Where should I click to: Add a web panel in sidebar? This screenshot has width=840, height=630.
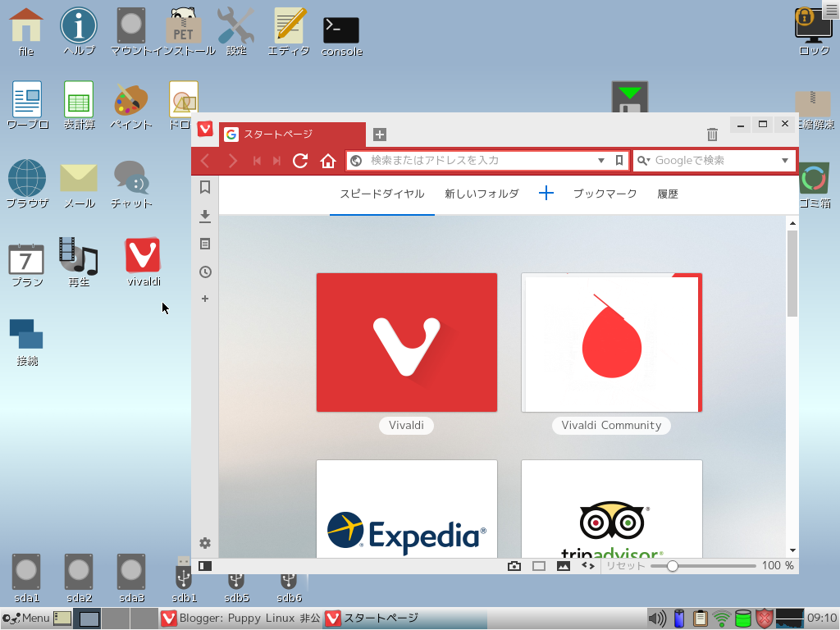click(x=204, y=299)
